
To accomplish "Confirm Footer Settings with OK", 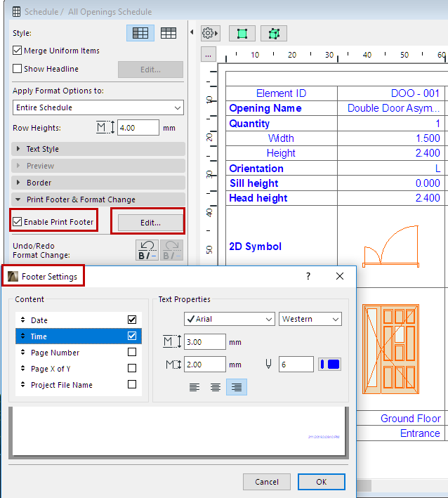I will point(322,482).
